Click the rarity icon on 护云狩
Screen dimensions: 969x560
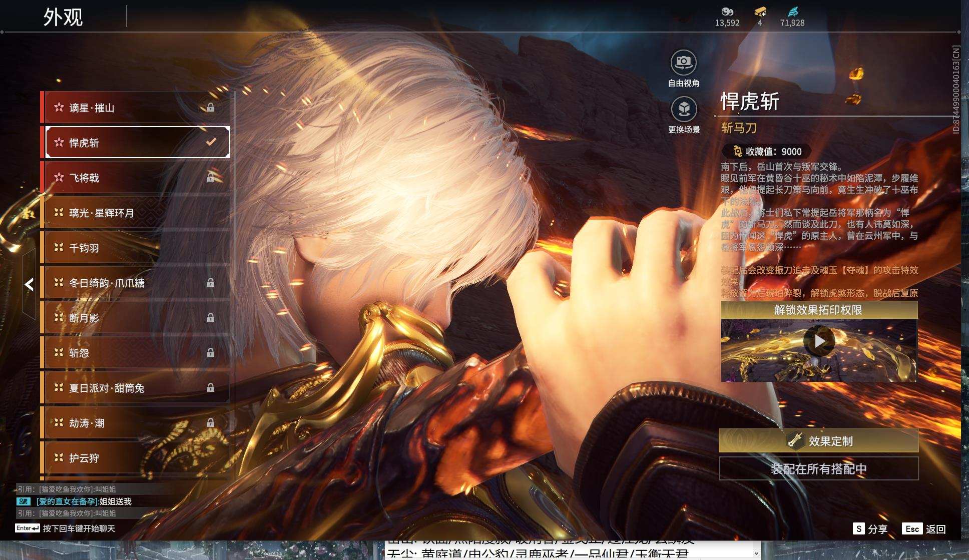coord(59,457)
